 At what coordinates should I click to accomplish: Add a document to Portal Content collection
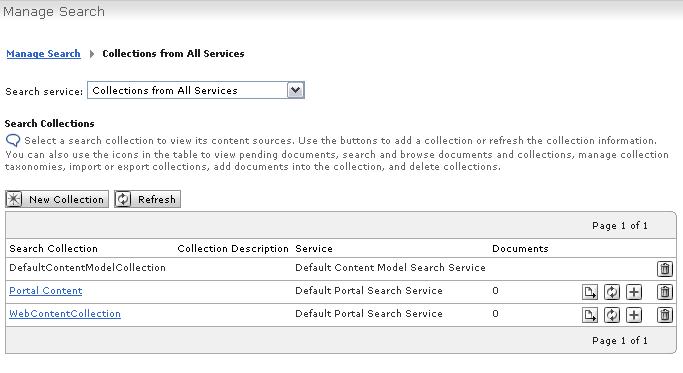coord(634,292)
